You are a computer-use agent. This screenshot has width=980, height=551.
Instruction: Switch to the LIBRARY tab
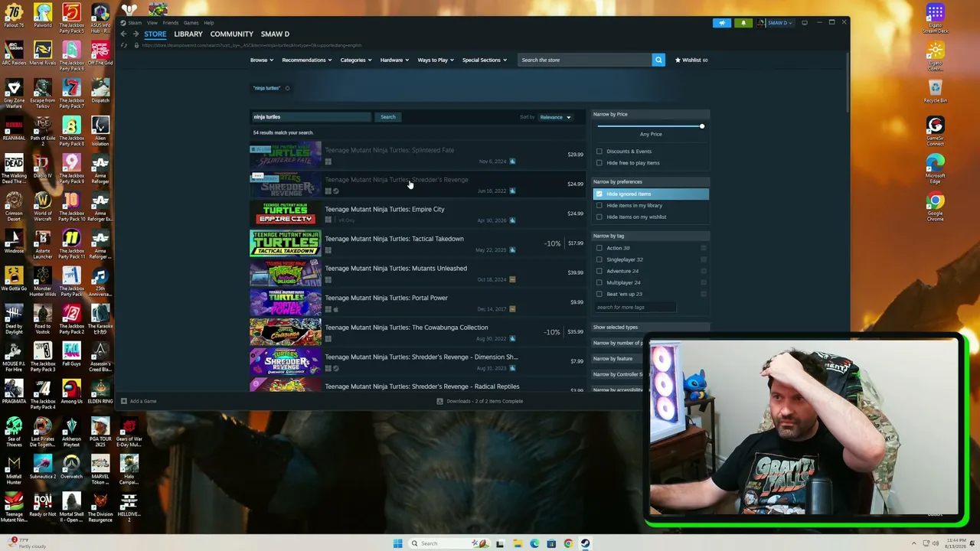[188, 34]
